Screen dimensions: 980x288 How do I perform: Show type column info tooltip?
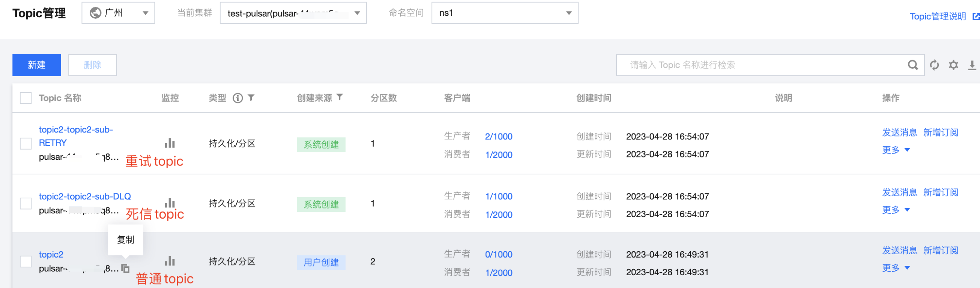click(x=238, y=98)
